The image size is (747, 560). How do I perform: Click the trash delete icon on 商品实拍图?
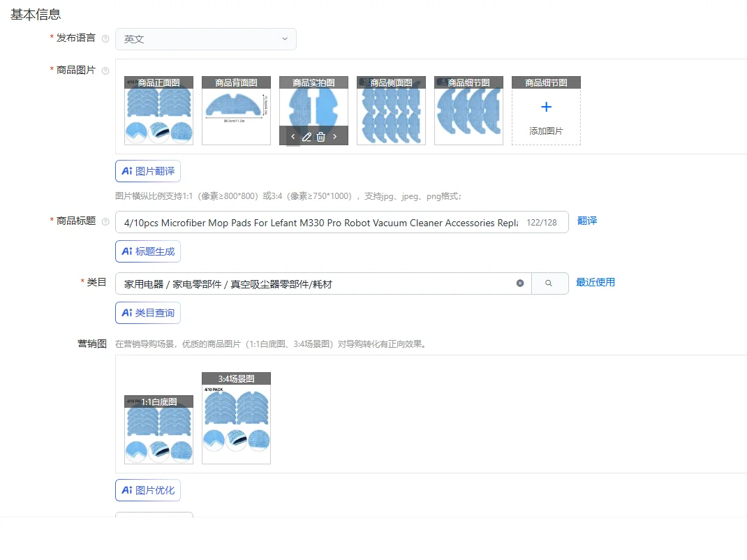pos(320,137)
